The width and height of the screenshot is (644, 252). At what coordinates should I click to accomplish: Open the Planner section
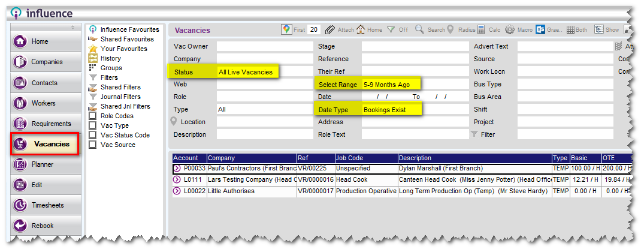tap(46, 164)
